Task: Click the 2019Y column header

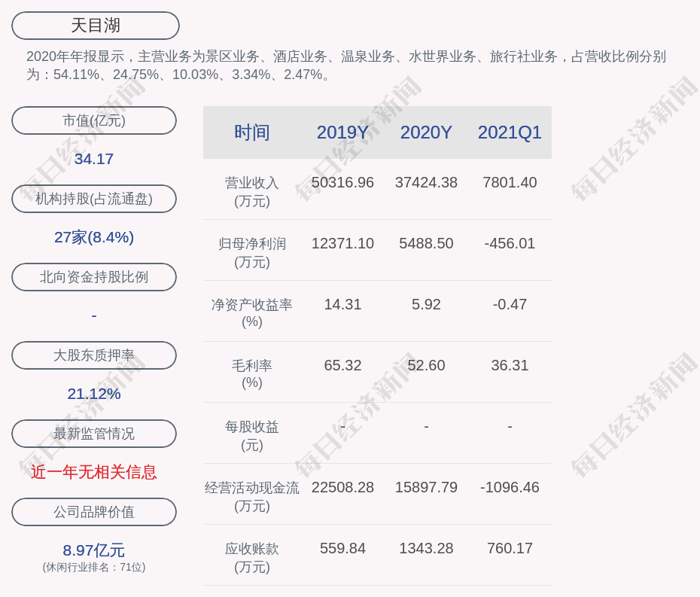Action: [x=343, y=132]
